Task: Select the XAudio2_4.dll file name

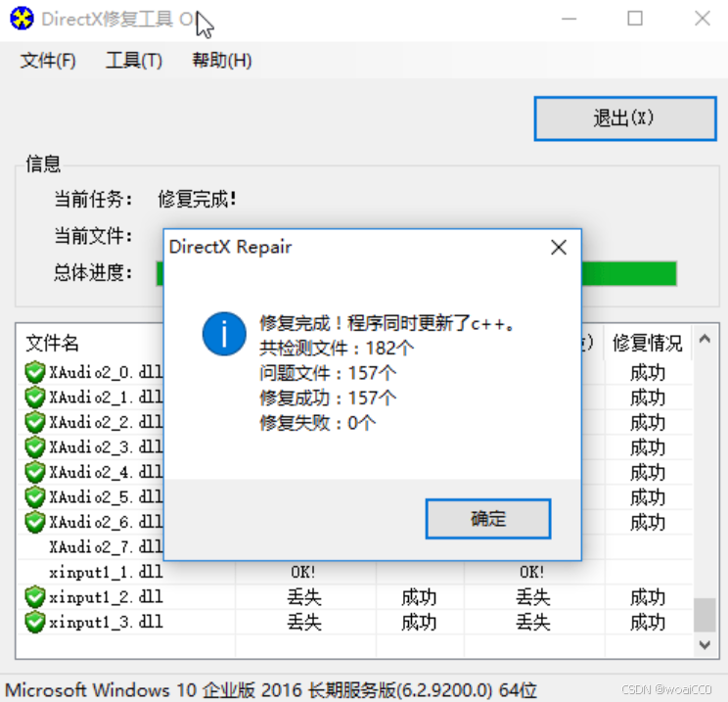Action: coord(106,473)
